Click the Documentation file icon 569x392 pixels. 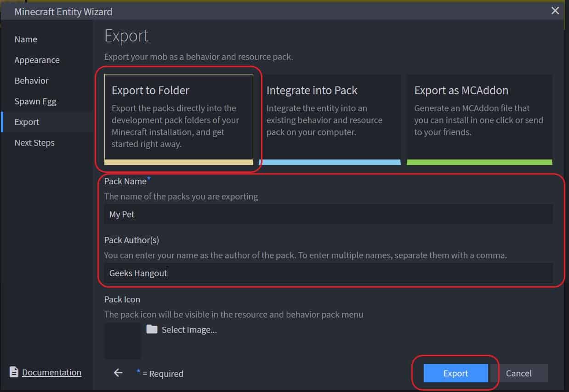click(14, 372)
